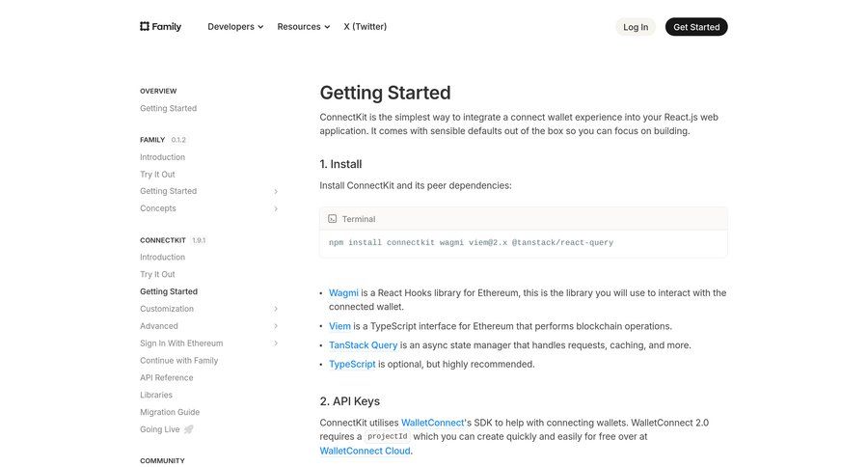Open the API Reference page
868x467 pixels.
[x=167, y=377]
